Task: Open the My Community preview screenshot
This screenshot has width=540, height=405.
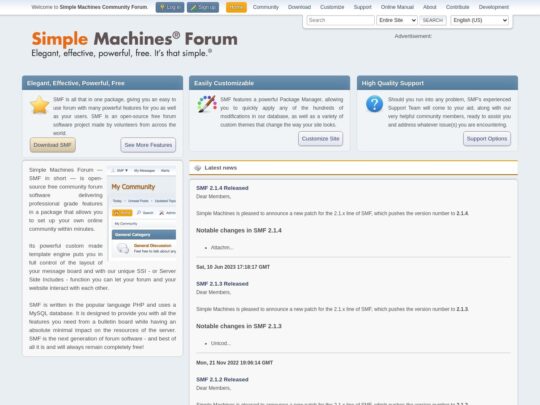Action: click(142, 214)
